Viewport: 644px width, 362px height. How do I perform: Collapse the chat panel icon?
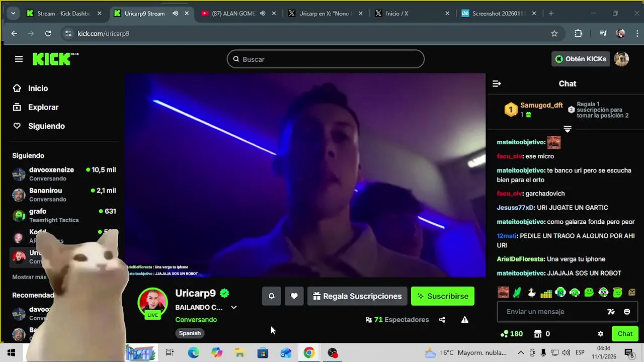(497, 84)
